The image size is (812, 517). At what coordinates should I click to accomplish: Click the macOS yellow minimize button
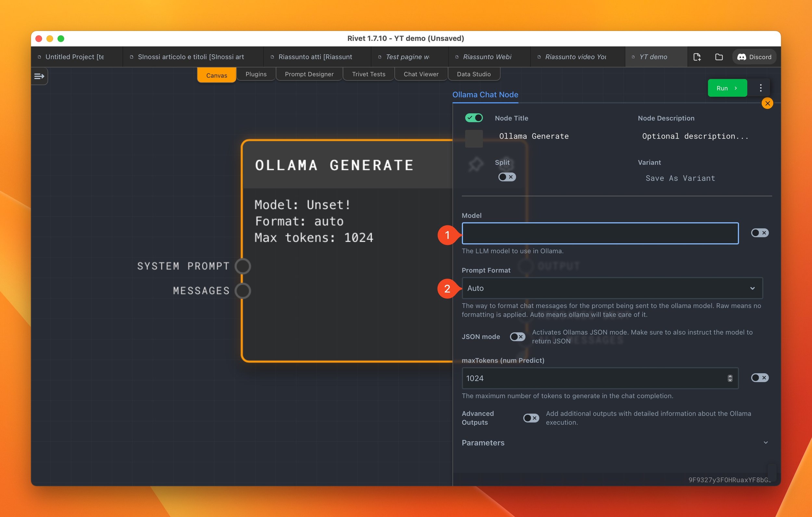pyautogui.click(x=50, y=38)
